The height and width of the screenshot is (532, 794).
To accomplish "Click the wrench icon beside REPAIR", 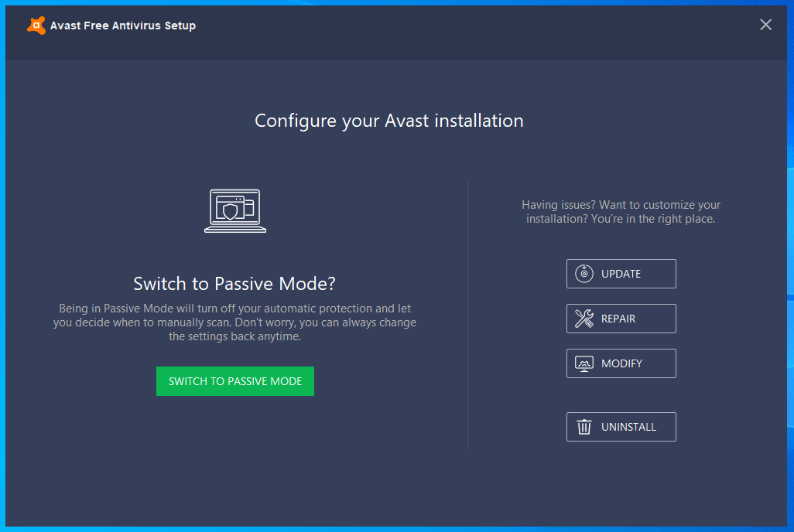I will pyautogui.click(x=584, y=319).
